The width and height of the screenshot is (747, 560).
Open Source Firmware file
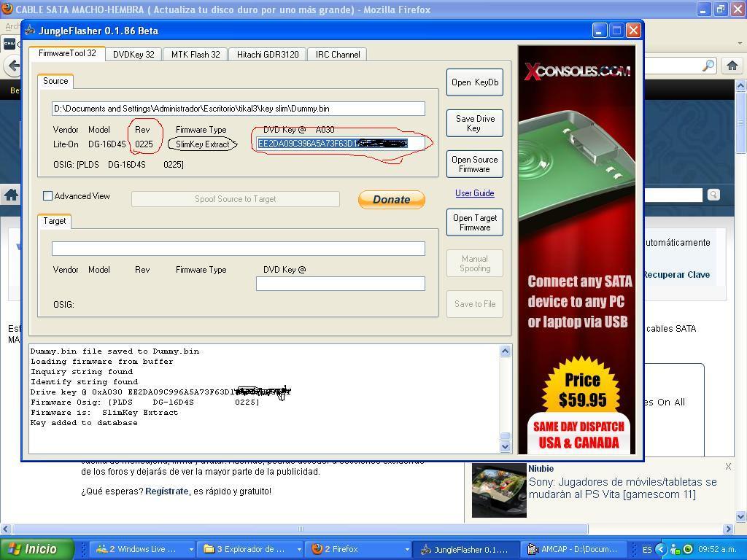click(x=475, y=164)
